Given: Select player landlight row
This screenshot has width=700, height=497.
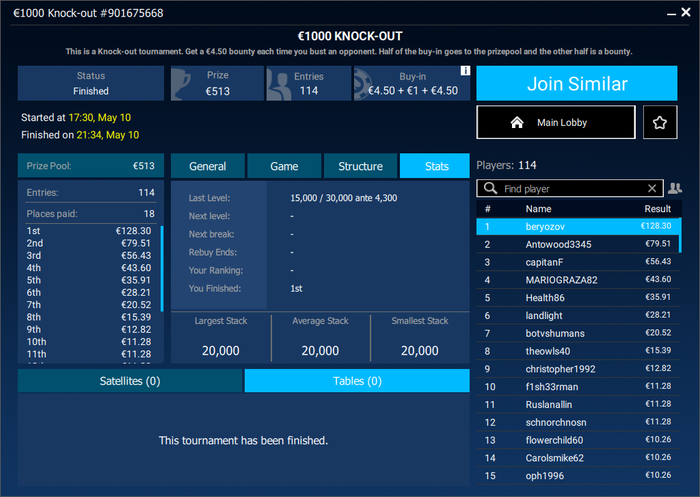Looking at the screenshot, I should (578, 316).
